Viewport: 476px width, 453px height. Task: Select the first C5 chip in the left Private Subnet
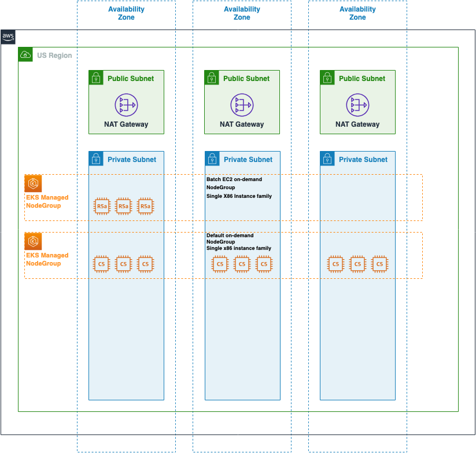[x=102, y=264]
